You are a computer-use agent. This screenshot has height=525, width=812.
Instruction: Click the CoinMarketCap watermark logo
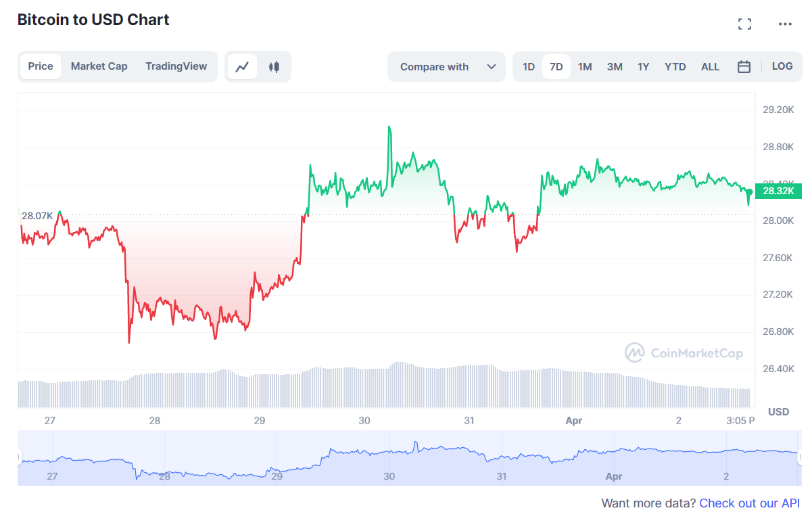683,352
